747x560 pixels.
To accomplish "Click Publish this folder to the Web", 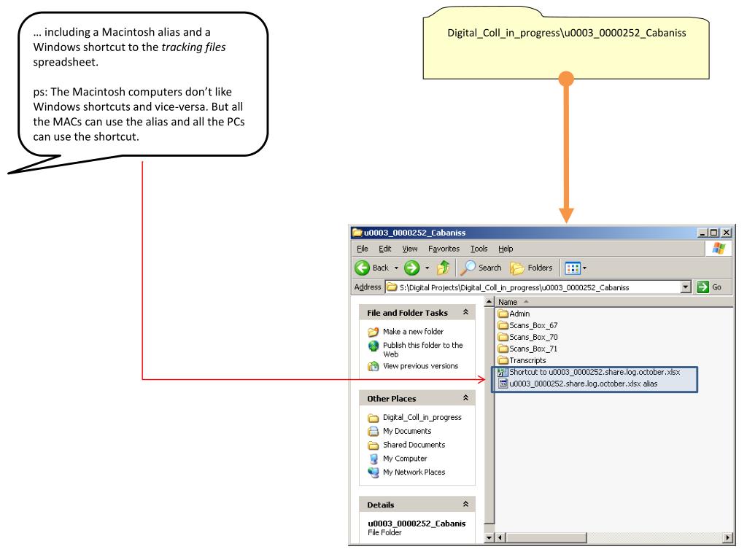I will click(422, 349).
